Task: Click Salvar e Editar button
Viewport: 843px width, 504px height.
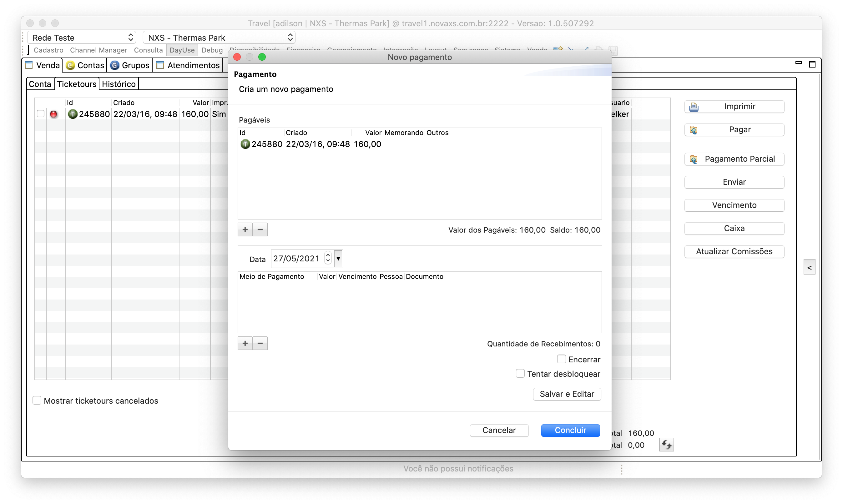Action: tap(567, 394)
